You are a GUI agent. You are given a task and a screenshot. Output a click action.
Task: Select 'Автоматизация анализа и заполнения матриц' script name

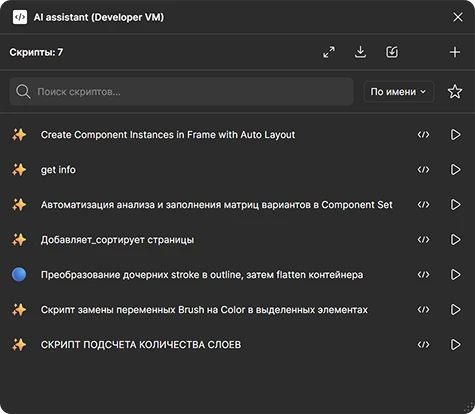(x=217, y=205)
